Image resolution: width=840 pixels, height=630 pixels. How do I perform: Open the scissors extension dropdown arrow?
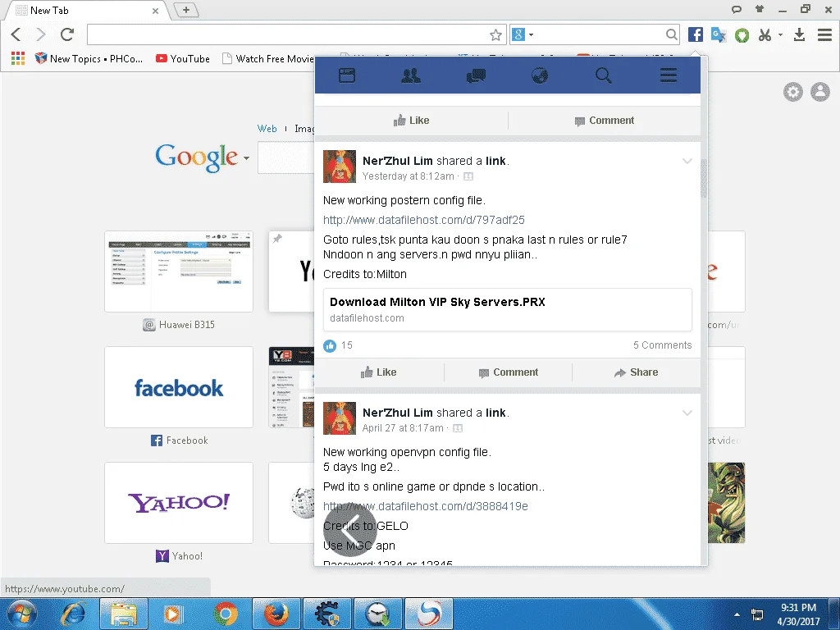(x=781, y=34)
